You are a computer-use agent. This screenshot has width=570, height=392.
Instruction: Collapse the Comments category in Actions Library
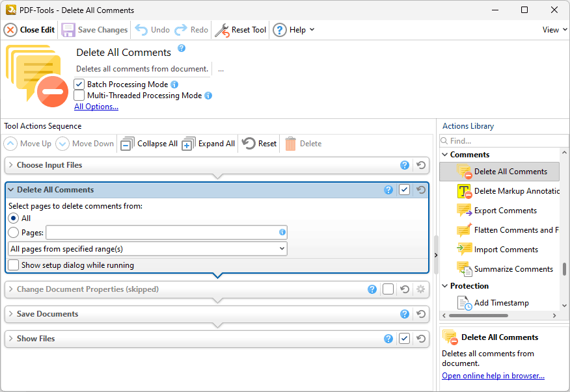tap(444, 155)
